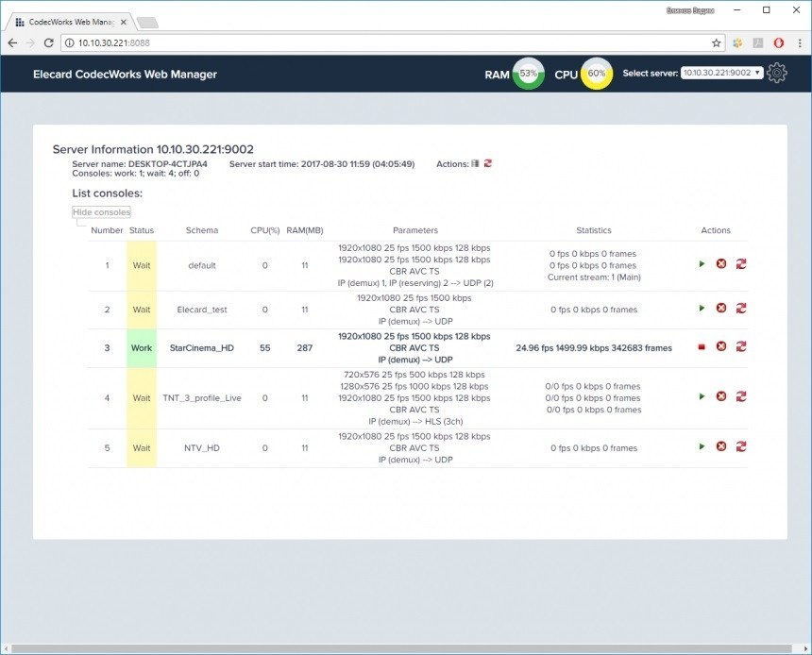
Task: Delete the StarCinema_HD console
Action: [721, 347]
